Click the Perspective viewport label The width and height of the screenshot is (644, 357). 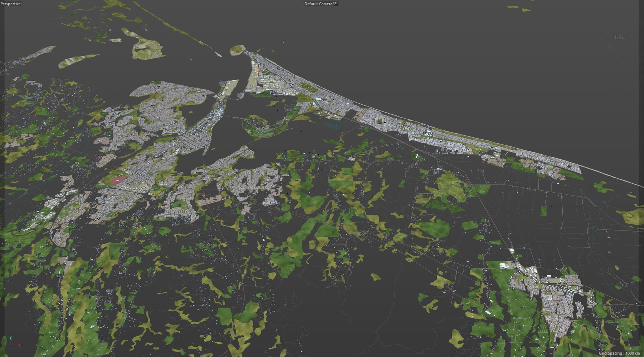(11, 4)
